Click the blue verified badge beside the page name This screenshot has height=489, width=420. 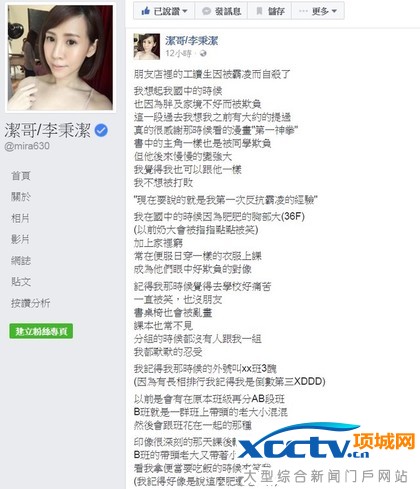click(101, 130)
